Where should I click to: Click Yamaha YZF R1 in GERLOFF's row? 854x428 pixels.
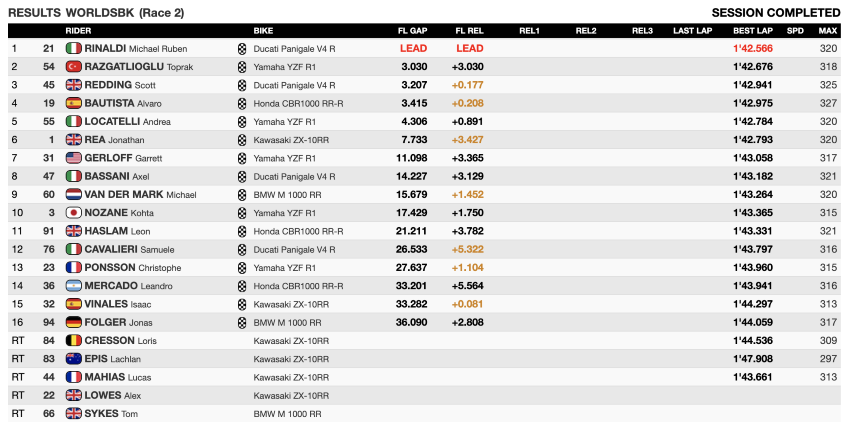[x=284, y=158]
